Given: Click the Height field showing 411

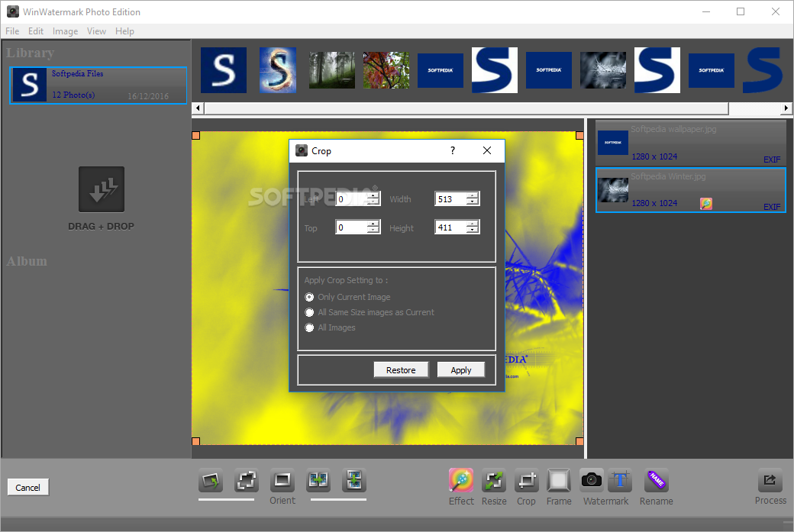Looking at the screenshot, I should pos(451,227).
